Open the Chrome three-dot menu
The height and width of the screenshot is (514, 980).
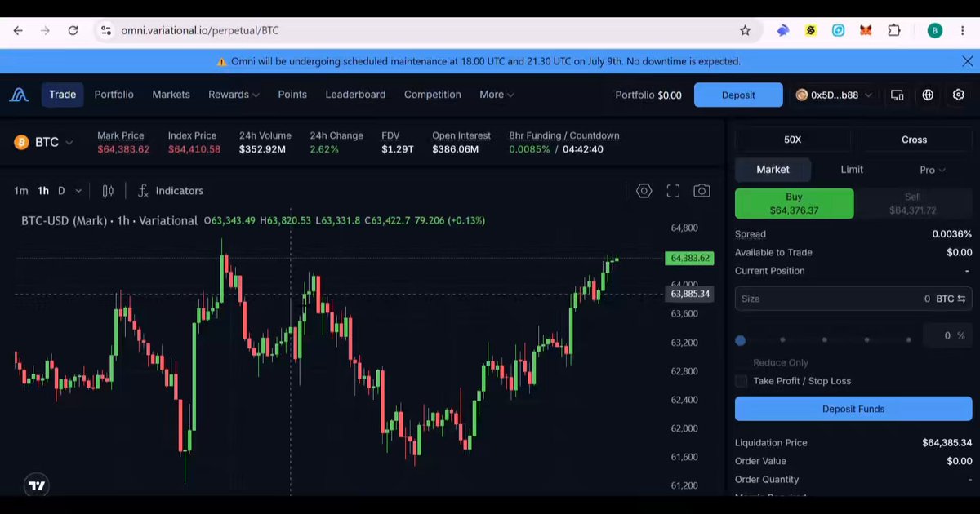[x=963, y=30]
